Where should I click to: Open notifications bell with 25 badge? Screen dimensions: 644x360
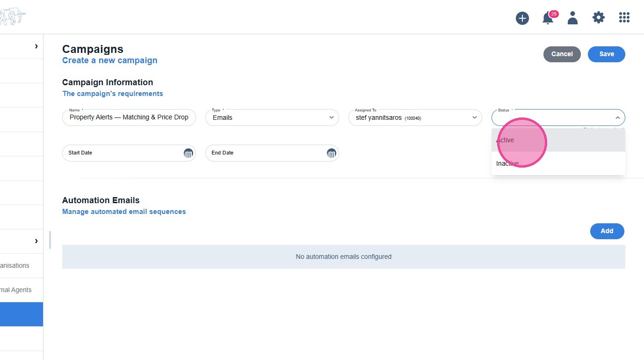549,18
